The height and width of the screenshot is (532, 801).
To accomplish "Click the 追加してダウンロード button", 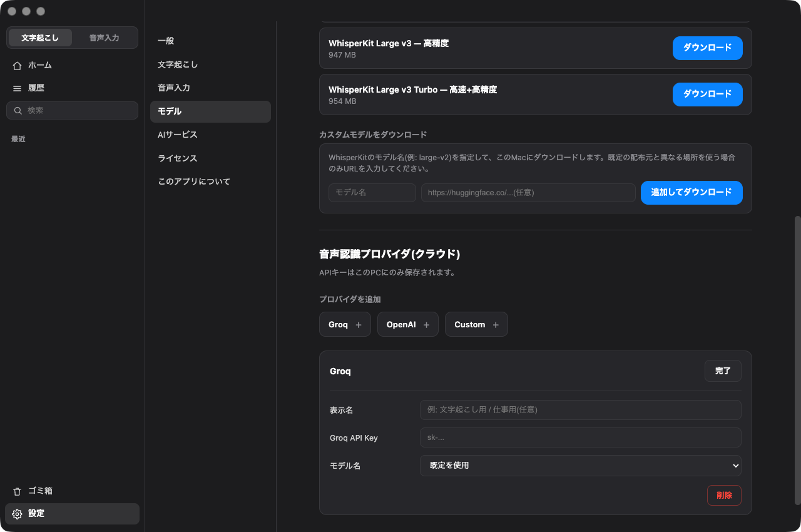I will pos(691,193).
